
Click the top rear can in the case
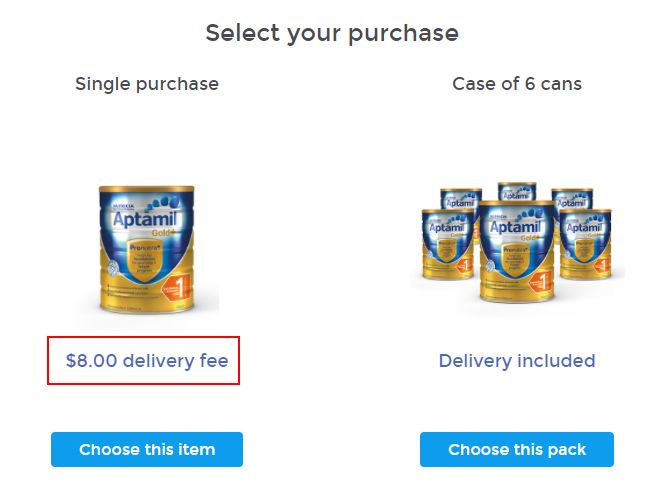point(517,191)
